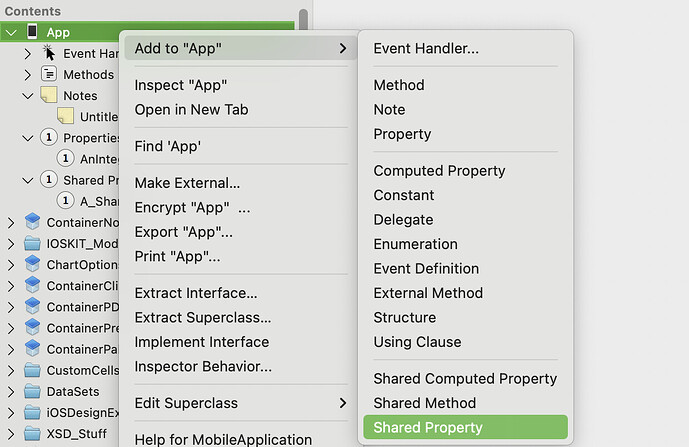
Task: Click the Methods document icon
Action: (x=49, y=74)
